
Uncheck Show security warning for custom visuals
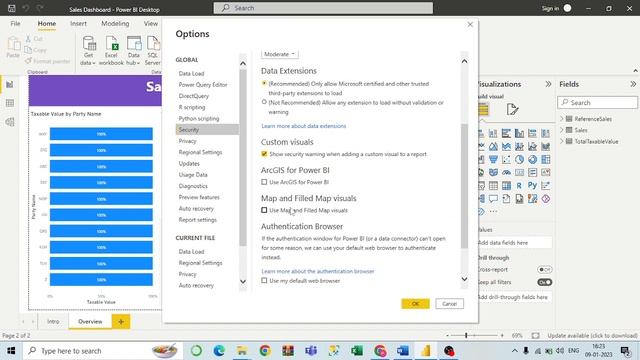pyautogui.click(x=264, y=154)
